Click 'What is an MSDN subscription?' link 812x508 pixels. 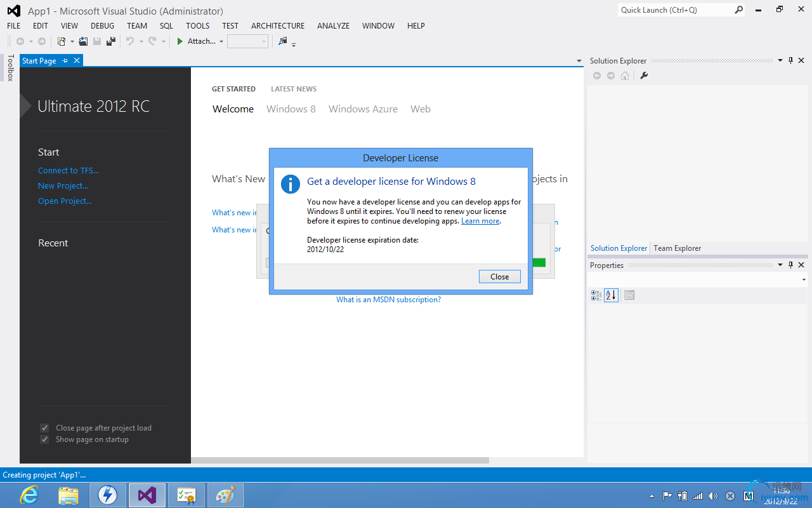click(x=388, y=300)
